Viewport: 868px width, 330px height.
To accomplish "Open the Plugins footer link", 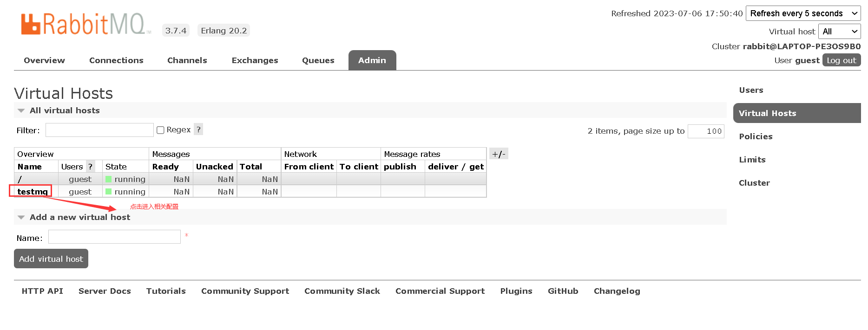I will (x=516, y=291).
